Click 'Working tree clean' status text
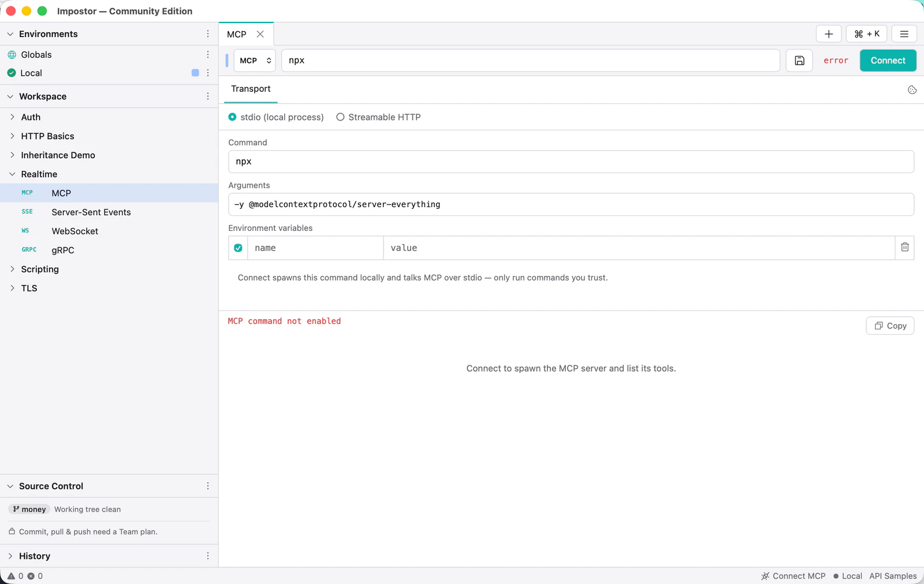 88,509
